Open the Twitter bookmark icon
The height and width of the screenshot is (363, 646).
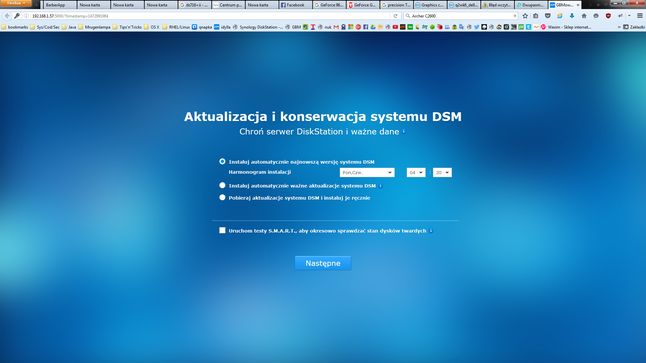click(x=476, y=27)
